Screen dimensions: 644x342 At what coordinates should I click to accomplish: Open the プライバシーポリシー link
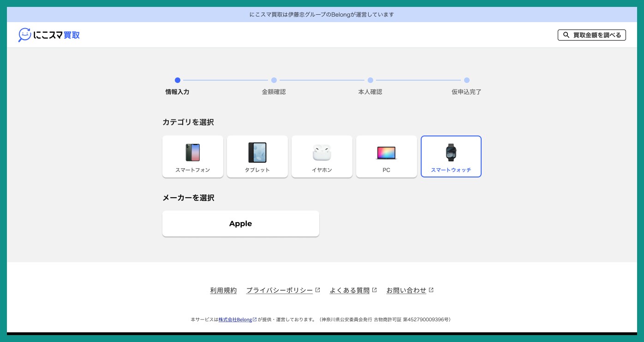[x=280, y=290]
